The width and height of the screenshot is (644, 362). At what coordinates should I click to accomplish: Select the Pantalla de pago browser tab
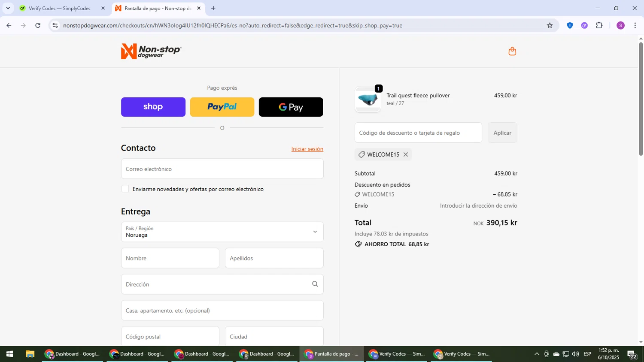[x=158, y=8]
